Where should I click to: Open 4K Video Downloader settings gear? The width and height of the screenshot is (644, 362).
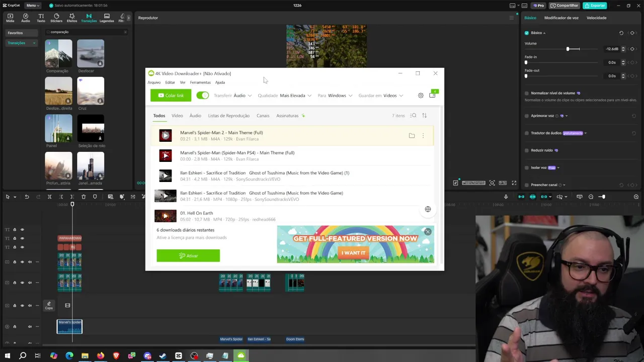click(x=421, y=96)
